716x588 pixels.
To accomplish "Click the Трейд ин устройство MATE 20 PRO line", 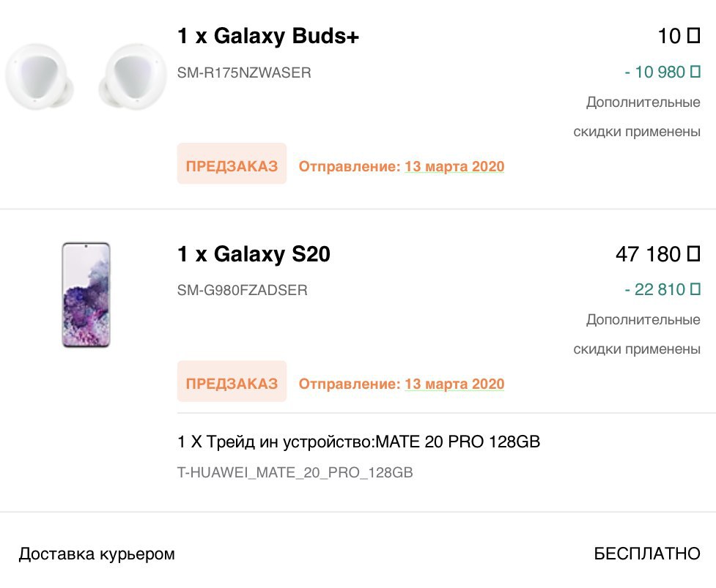I will click(x=359, y=442).
